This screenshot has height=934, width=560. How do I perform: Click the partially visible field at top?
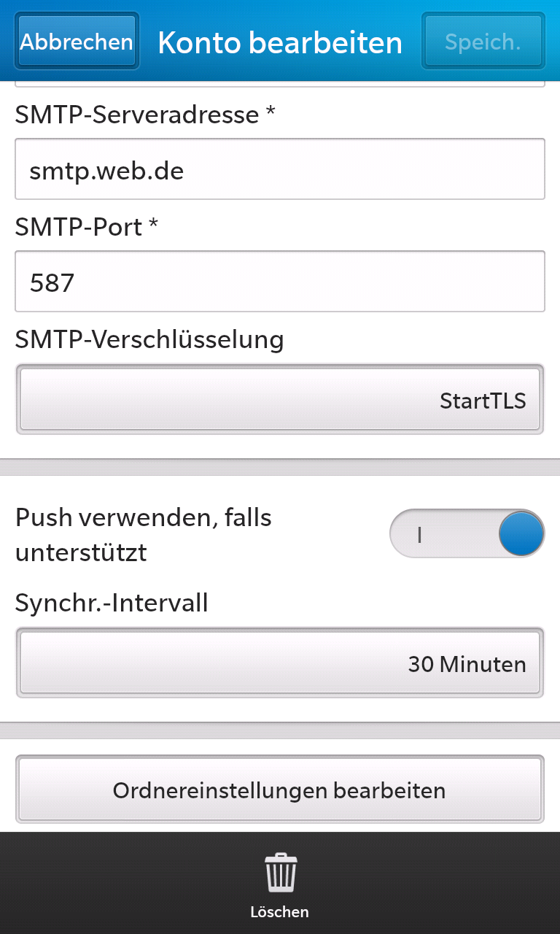280,84
